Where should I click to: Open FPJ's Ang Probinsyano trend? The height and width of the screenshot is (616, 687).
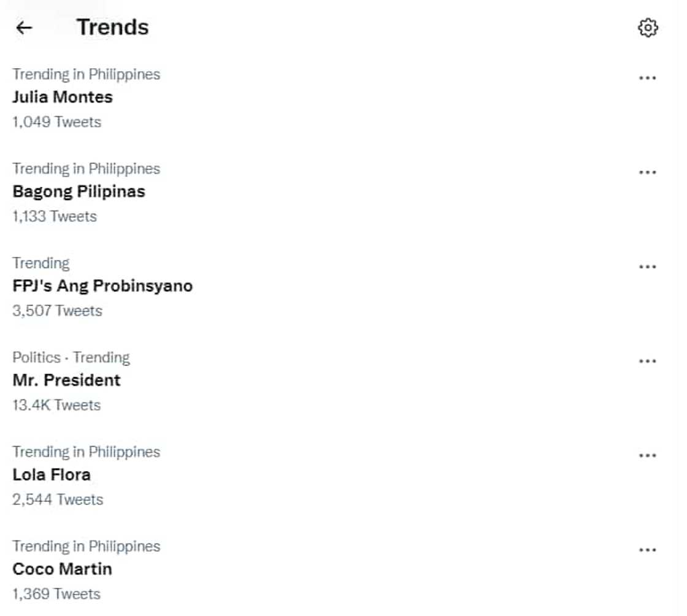coord(102,286)
